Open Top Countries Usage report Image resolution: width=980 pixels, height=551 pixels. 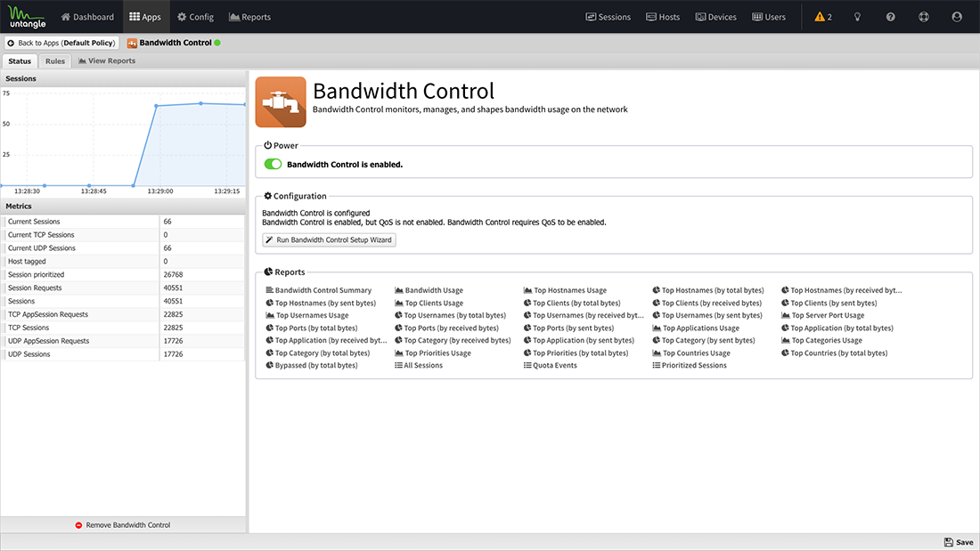(x=691, y=353)
